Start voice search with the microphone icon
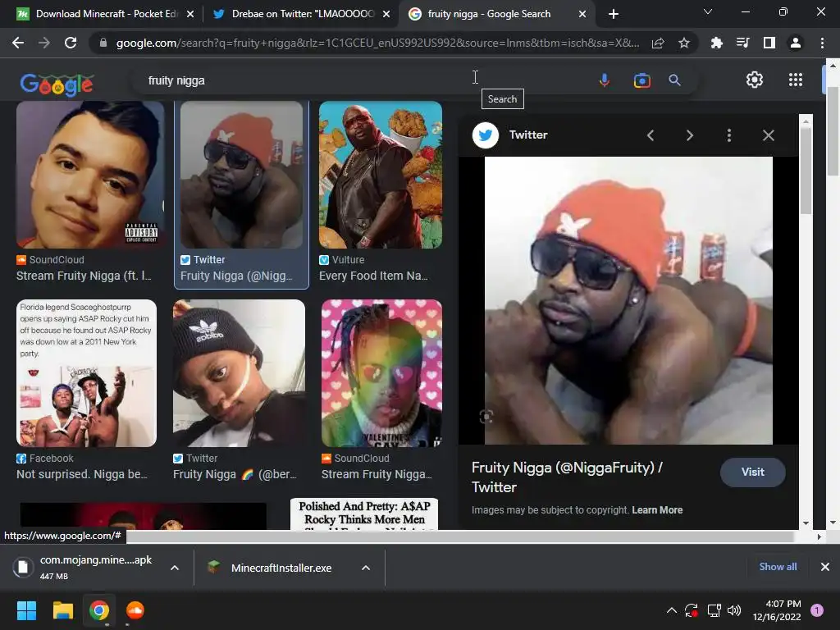This screenshot has width=840, height=630. (x=605, y=80)
